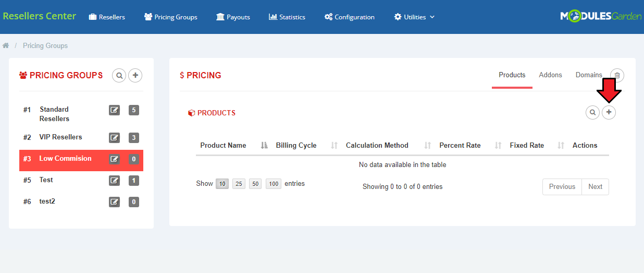Open the Resellers menu
This screenshot has width=644, height=273.
107,17
